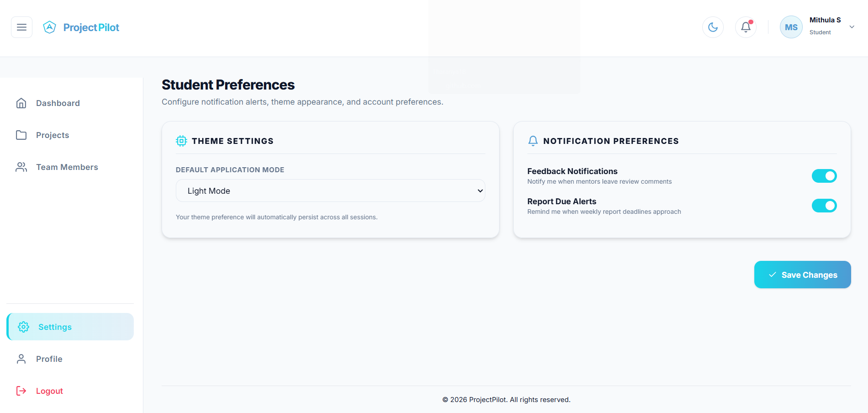868x413 pixels.
Task: Click the Dashboard home icon
Action: (21, 103)
